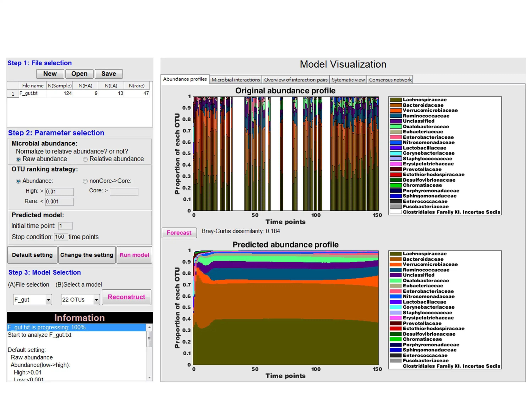Select the F_gut.txt file name cell
Screen dimensions: 532x399
pos(33,93)
